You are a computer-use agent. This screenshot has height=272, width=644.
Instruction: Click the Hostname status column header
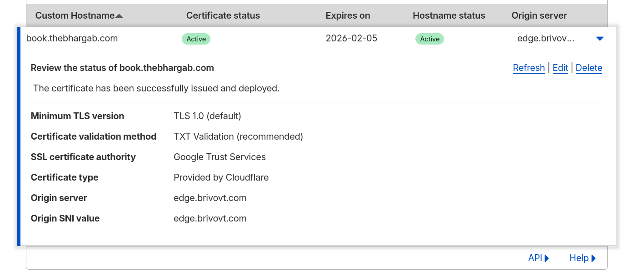[449, 15]
